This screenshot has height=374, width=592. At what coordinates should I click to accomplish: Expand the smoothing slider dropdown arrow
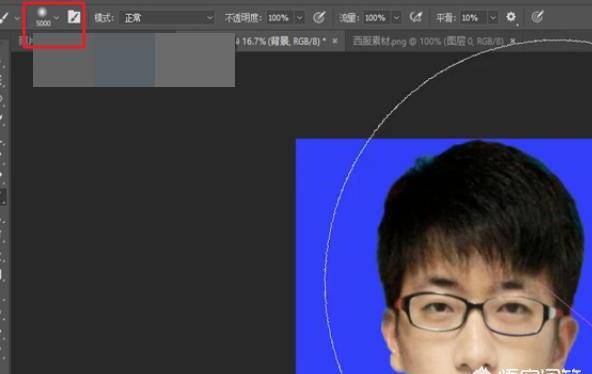tap(493, 18)
